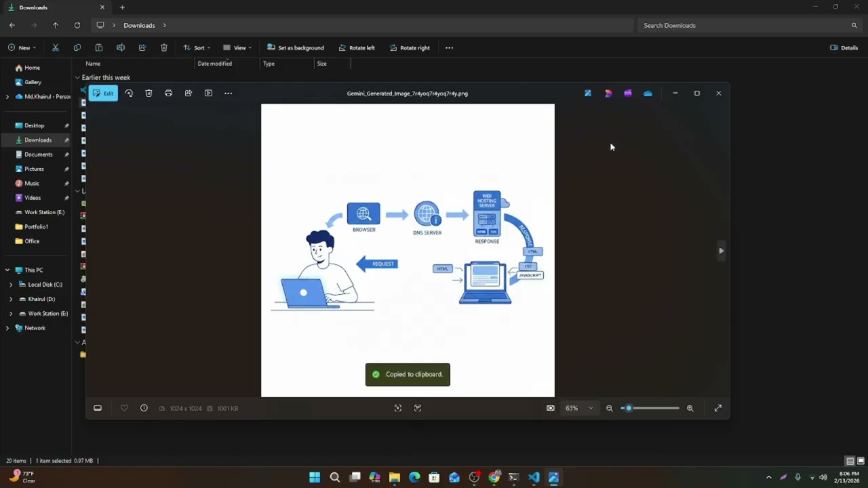
Task: Expand the Network node
Action: coord(7,328)
